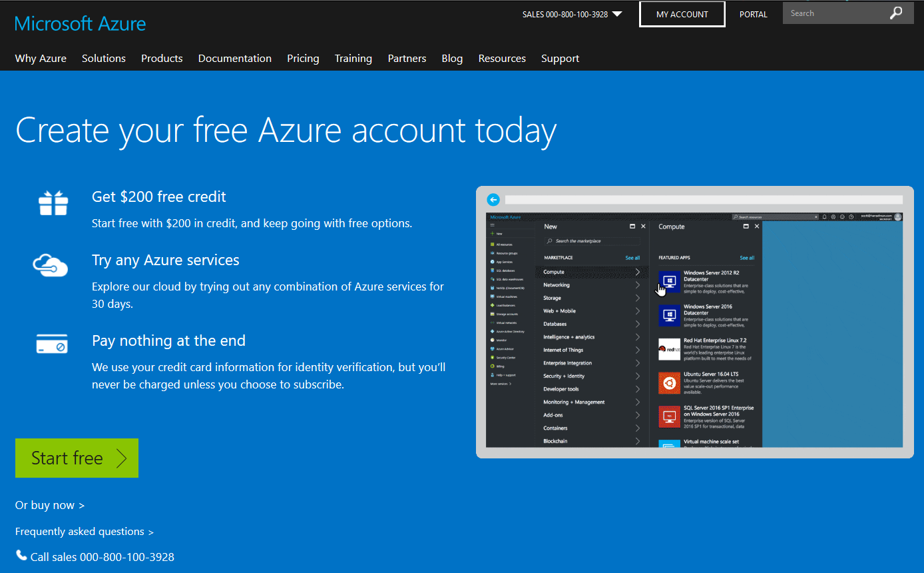The height and width of the screenshot is (573, 924).
Task: Click the phone icon beside Call sales
Action: pyautogui.click(x=21, y=556)
